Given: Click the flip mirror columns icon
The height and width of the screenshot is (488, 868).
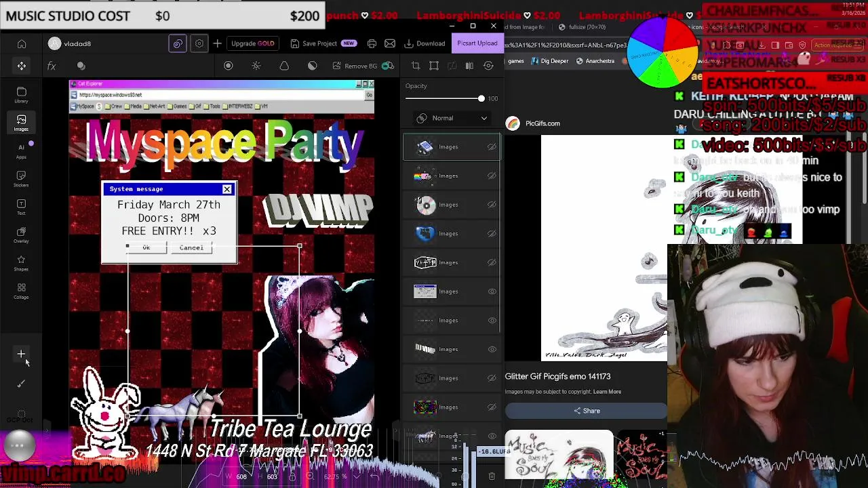Looking at the screenshot, I should tap(469, 66).
